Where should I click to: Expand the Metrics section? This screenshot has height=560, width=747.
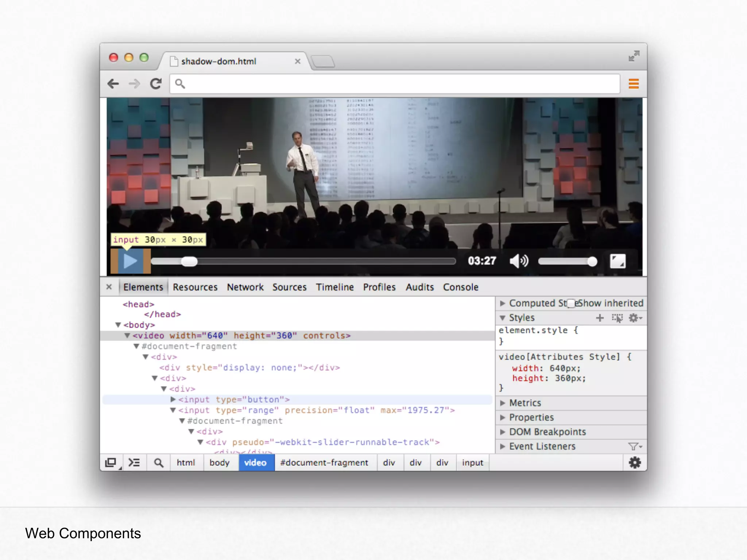503,403
